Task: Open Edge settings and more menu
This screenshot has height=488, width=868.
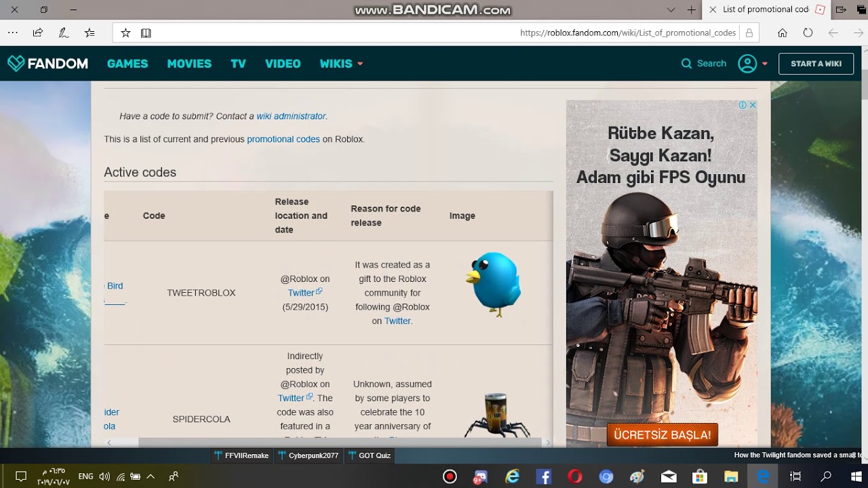Action: click(12, 33)
